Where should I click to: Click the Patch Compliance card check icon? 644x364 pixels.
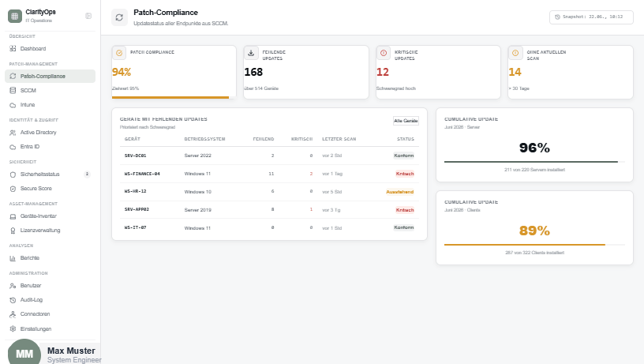(x=119, y=53)
